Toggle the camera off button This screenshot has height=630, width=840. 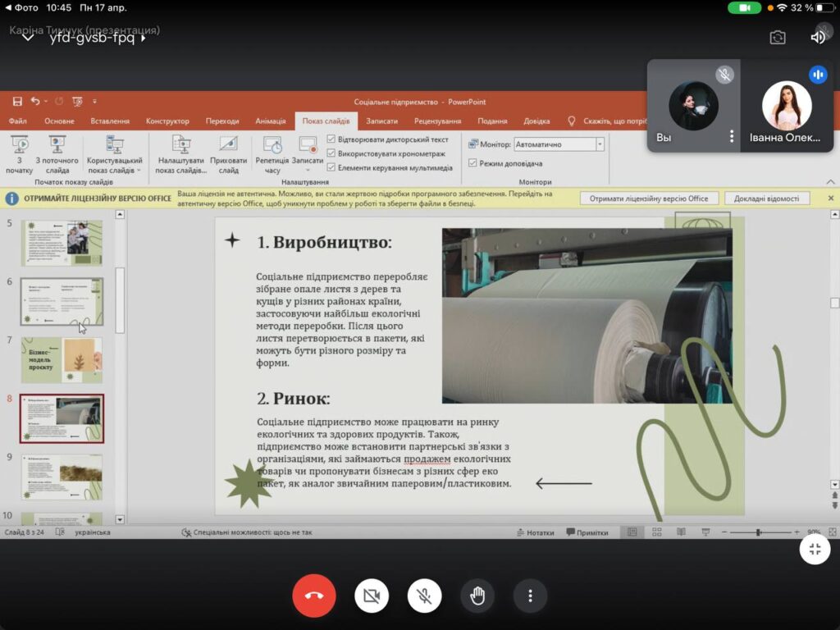(372, 596)
